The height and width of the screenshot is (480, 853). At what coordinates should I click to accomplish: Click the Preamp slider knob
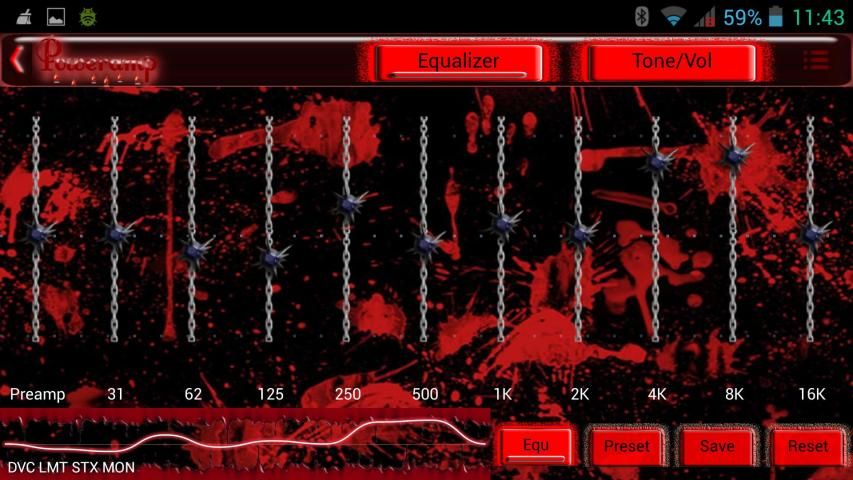(37, 232)
